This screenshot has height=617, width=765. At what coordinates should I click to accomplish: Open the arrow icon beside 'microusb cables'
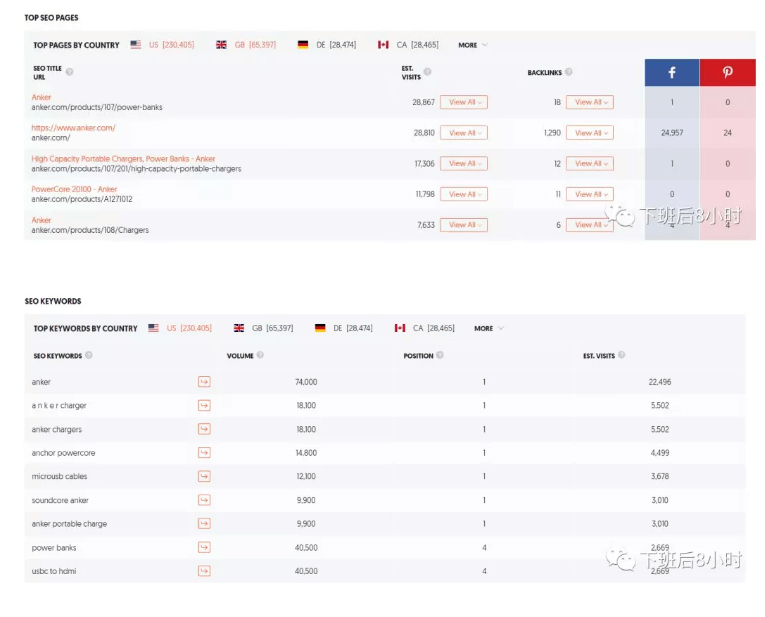click(x=204, y=476)
